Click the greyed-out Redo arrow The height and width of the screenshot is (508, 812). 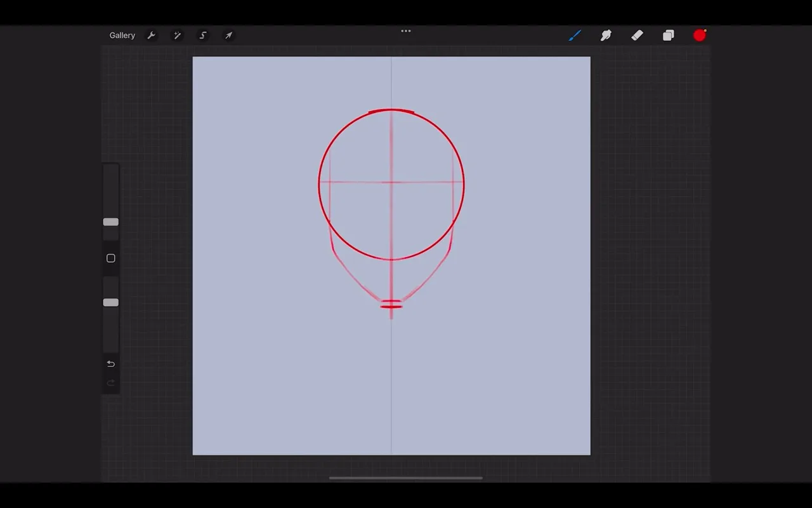point(111,382)
